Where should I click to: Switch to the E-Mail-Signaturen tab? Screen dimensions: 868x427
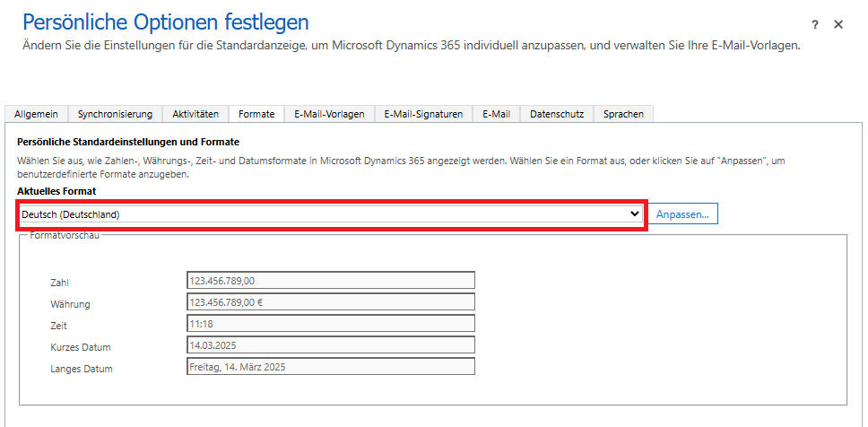423,114
